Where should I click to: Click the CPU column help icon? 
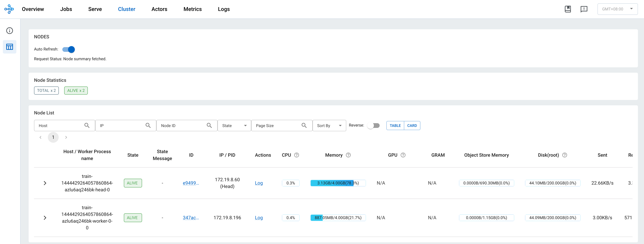297,155
